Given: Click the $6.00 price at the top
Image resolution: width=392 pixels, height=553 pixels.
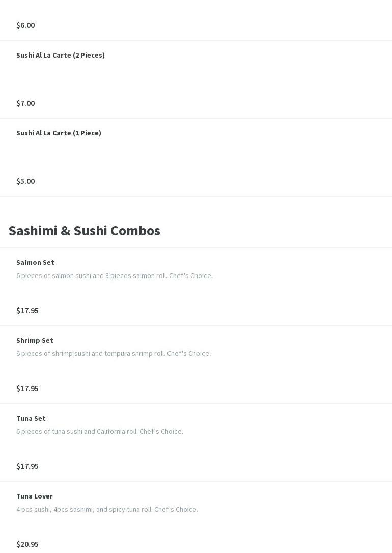Looking at the screenshot, I should [x=25, y=25].
